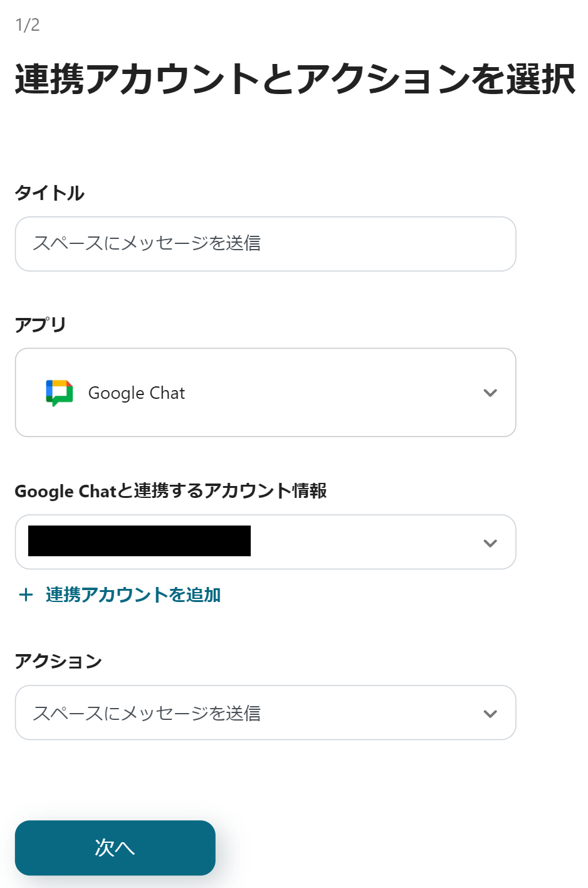Click the plus icon beside 連携アカウントを追加
This screenshot has width=588, height=888.
[26, 595]
